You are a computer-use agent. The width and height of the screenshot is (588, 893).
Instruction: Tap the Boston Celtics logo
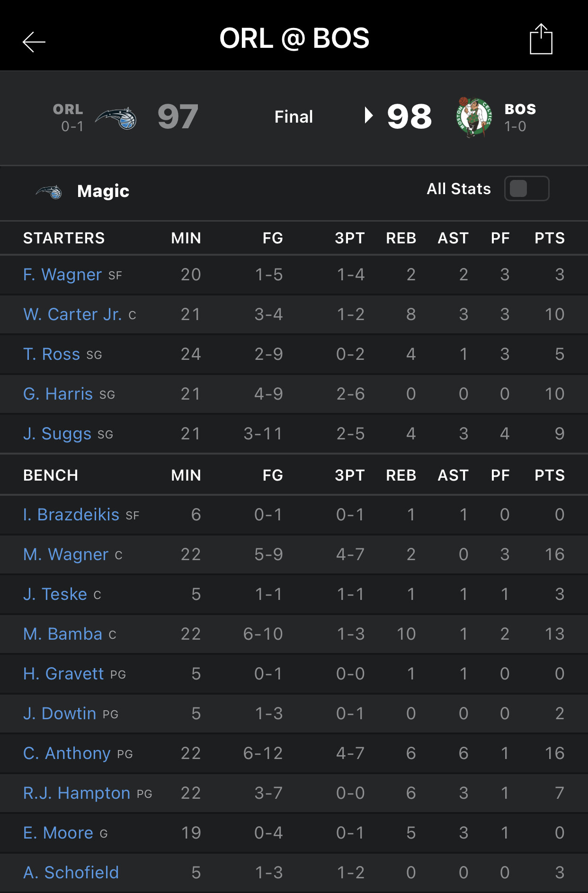(473, 117)
